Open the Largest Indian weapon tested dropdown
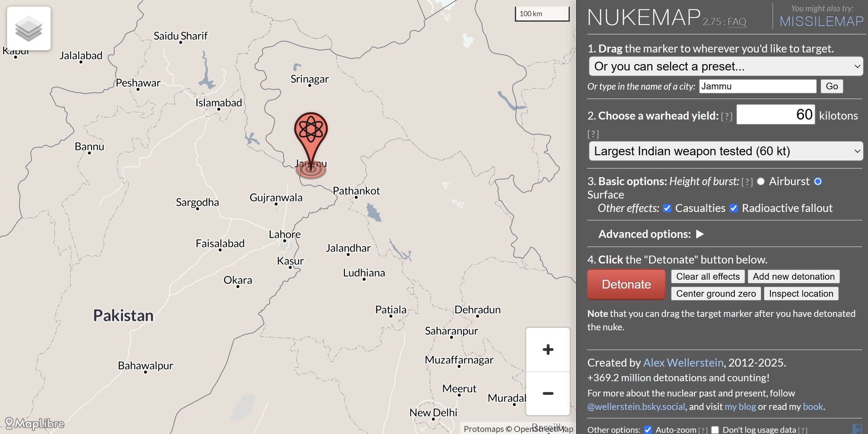 [726, 151]
